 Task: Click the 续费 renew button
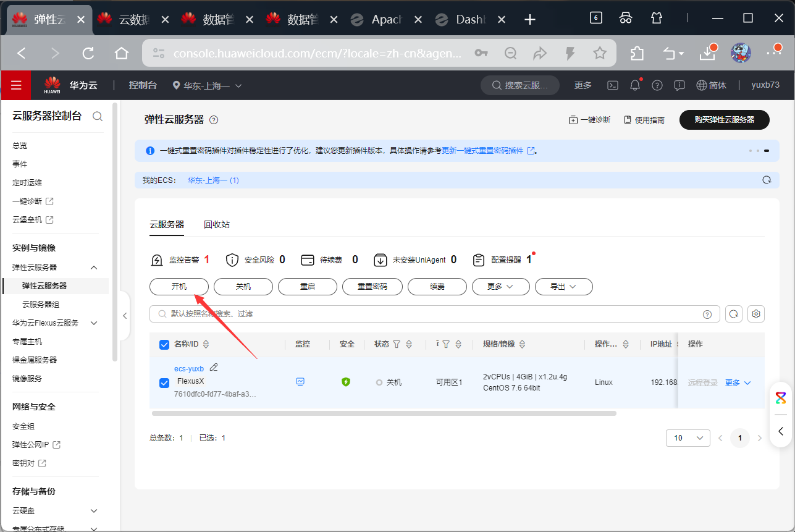tap(437, 287)
